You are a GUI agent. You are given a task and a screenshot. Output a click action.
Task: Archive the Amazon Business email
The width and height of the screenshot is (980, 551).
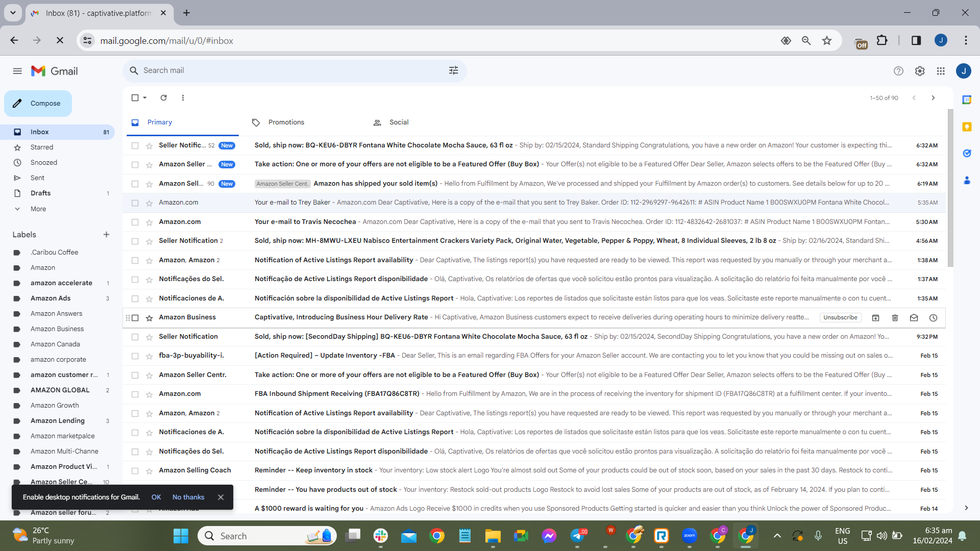click(x=875, y=317)
